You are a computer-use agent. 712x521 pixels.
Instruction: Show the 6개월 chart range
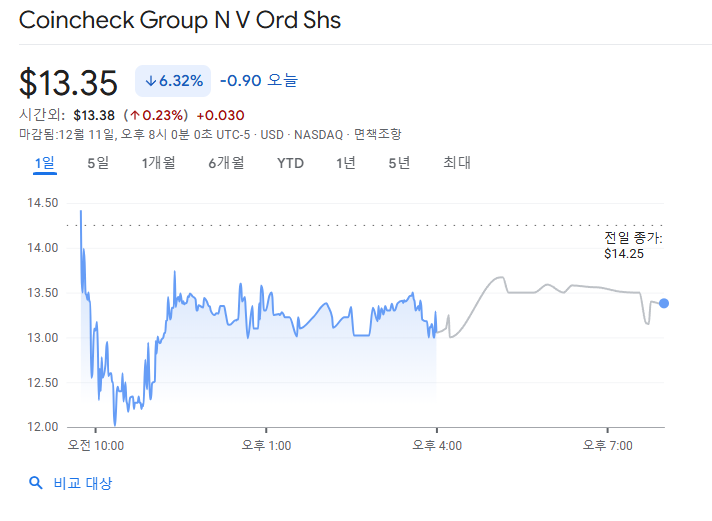tap(226, 163)
